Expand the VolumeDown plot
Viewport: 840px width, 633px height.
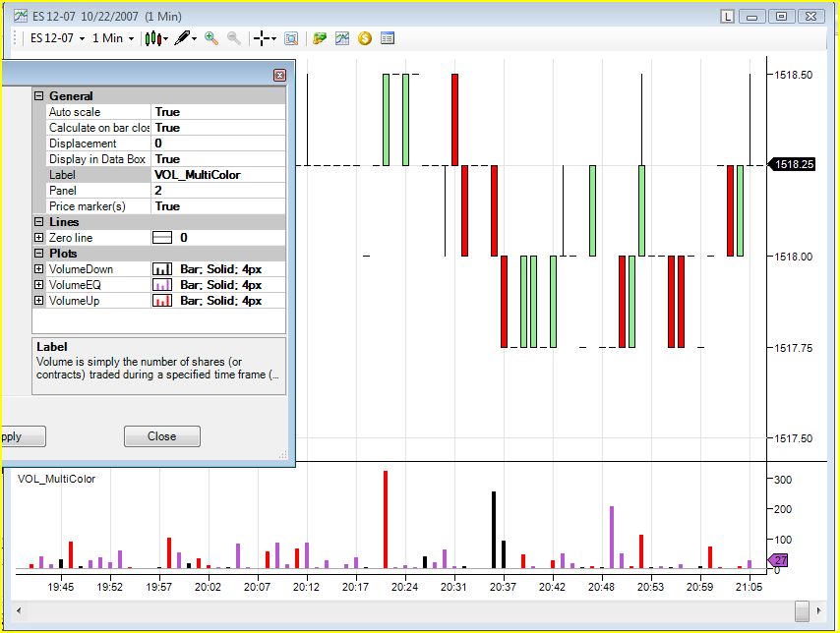point(38,269)
